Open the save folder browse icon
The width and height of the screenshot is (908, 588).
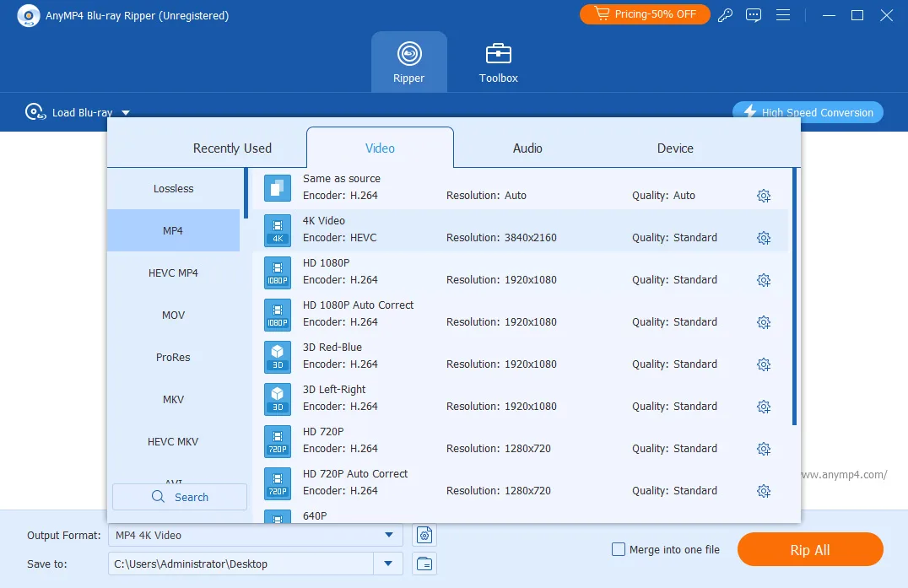click(x=424, y=564)
